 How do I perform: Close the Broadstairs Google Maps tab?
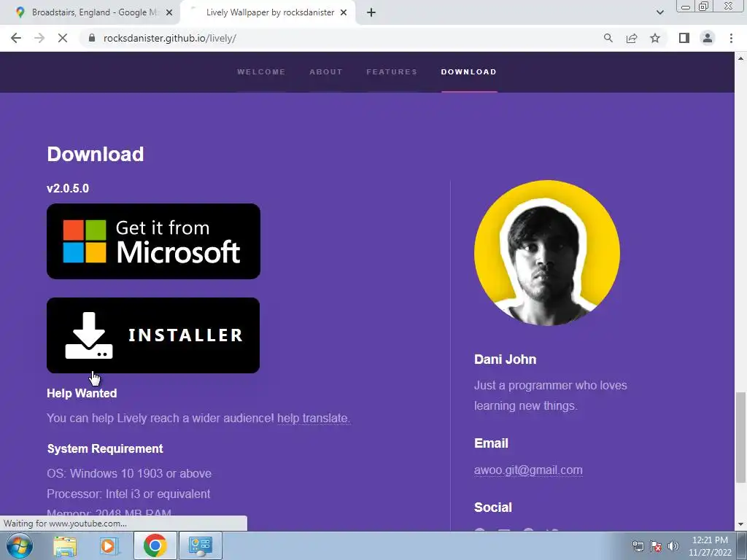169,12
